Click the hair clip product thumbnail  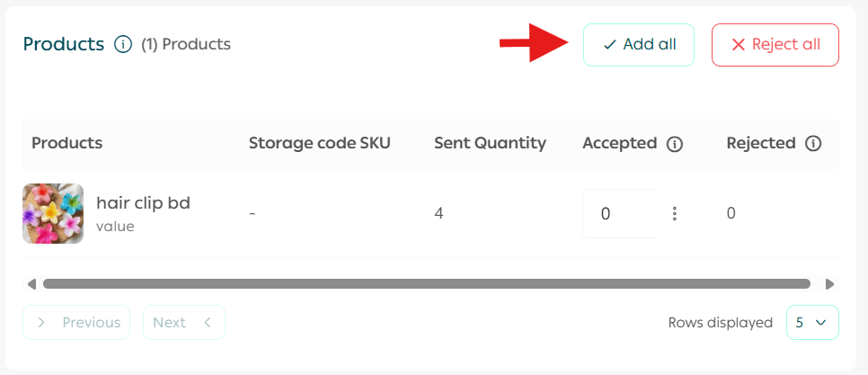53,214
